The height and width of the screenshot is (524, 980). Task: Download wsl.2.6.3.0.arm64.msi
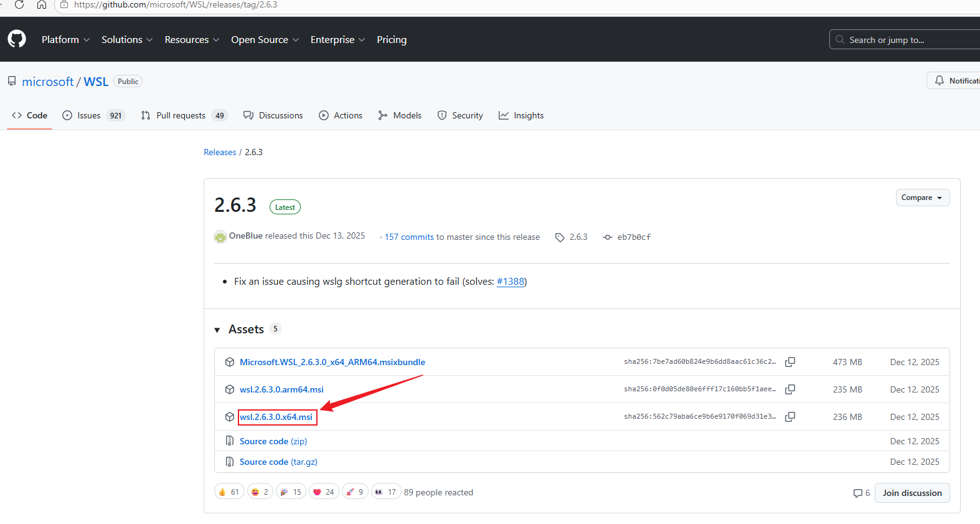(281, 389)
